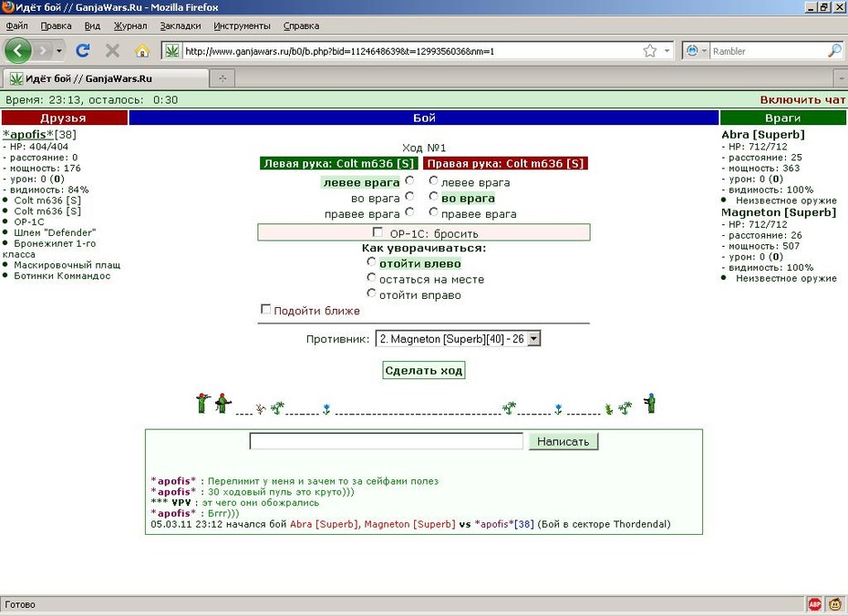
Task: Bookmark page with the star icon
Action: [x=650, y=51]
